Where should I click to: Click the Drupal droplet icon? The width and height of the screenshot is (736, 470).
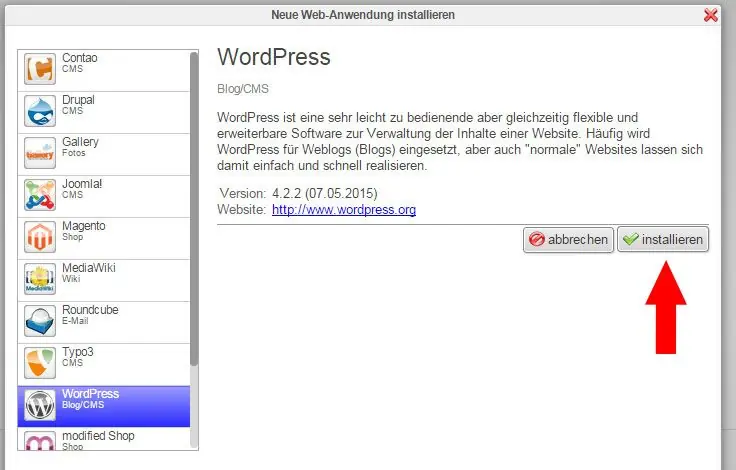click(x=40, y=111)
